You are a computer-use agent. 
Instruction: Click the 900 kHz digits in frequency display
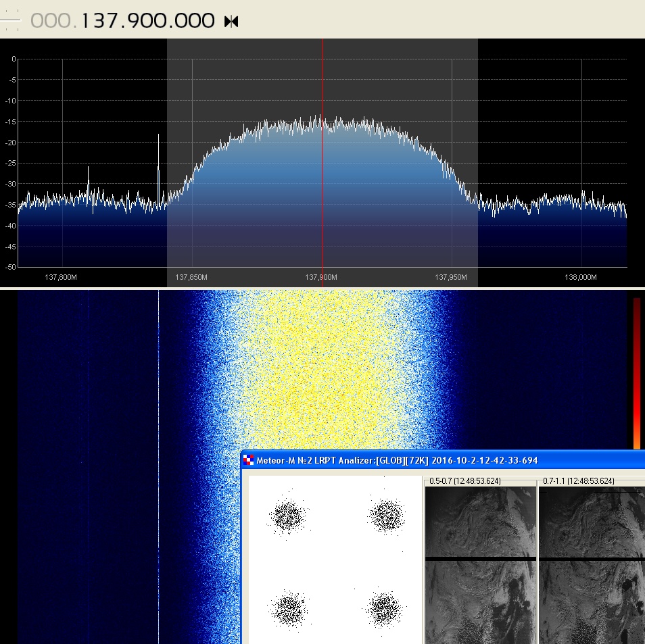(147, 20)
